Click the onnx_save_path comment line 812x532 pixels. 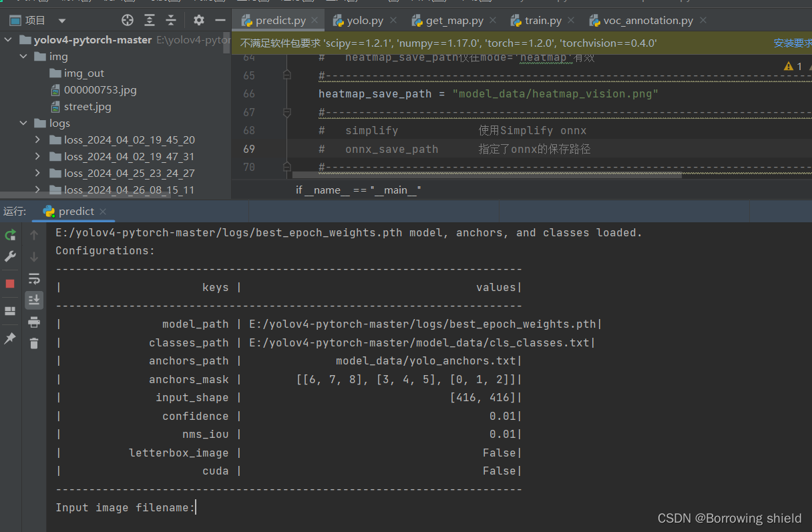pyautogui.click(x=454, y=149)
